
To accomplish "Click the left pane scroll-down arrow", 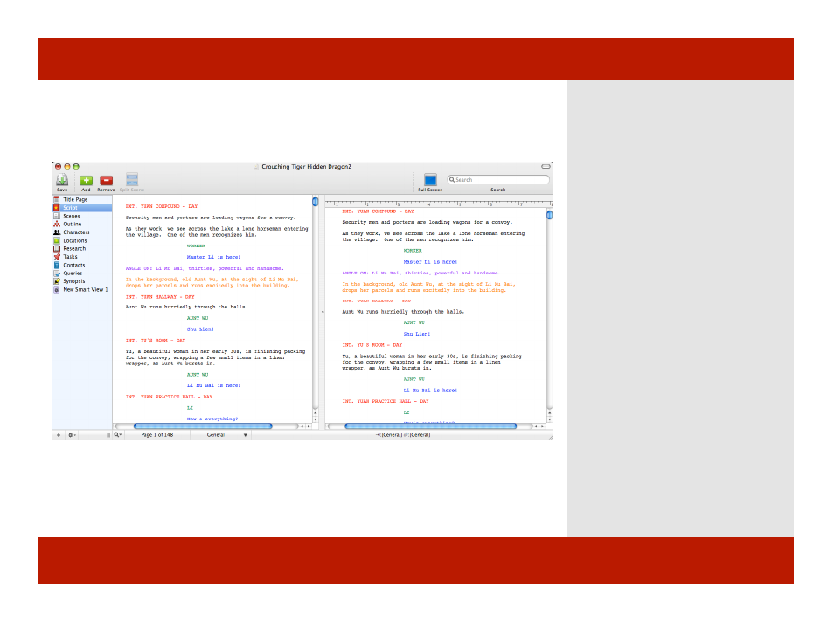I will click(x=316, y=419).
